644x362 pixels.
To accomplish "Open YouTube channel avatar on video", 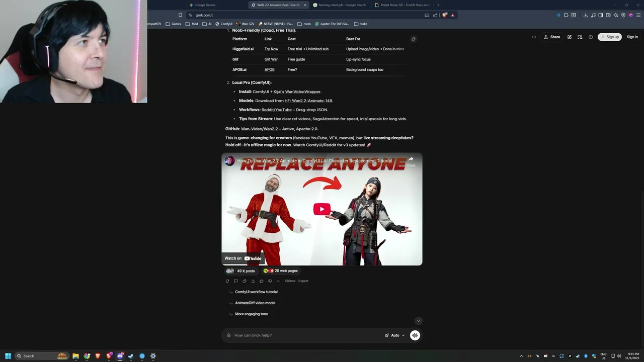I will point(229,161).
